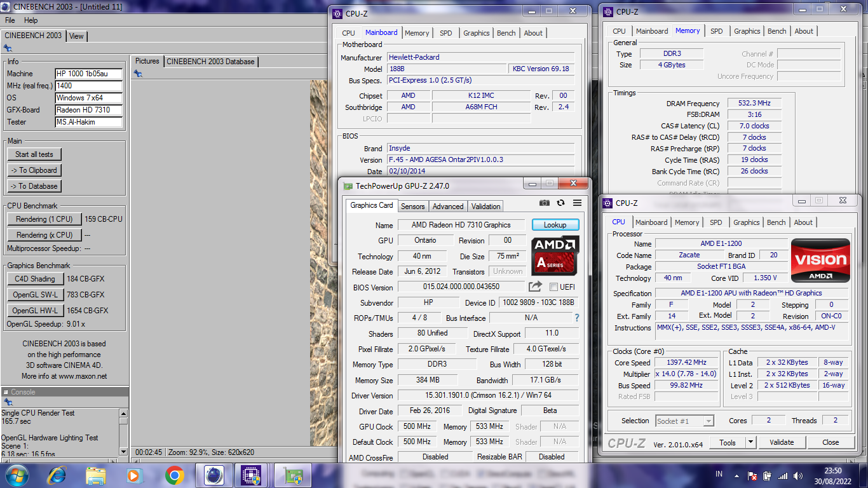
Task: Click the Machine input field
Action: [88, 74]
